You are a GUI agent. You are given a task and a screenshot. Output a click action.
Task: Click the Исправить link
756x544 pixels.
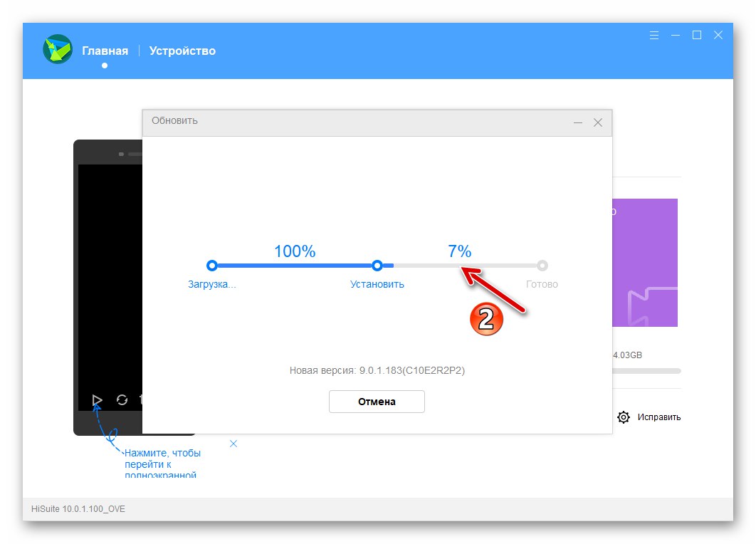[x=659, y=417]
